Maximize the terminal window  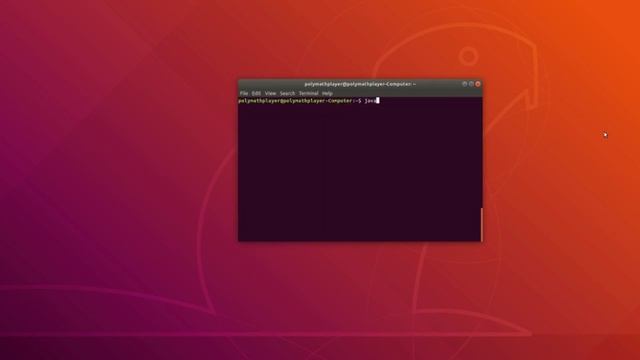point(471,84)
